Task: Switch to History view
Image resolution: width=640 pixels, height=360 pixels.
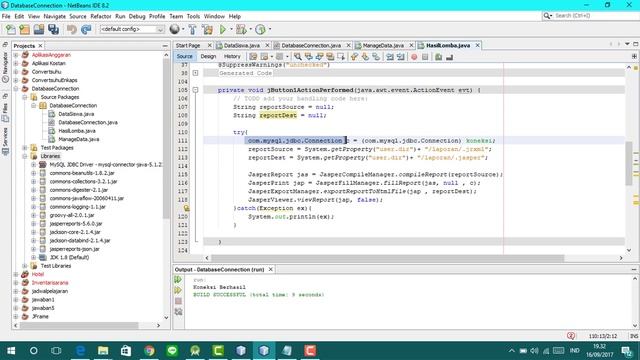Action: [x=232, y=56]
